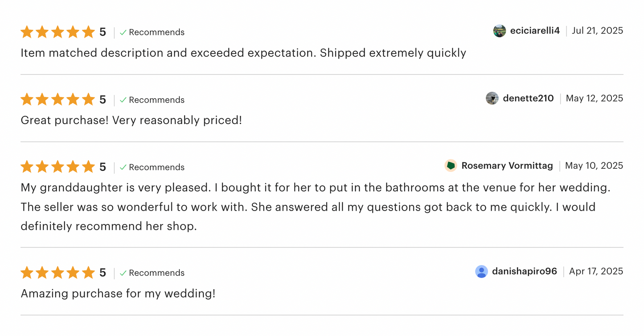644x336 pixels.
Task: Click the star rating on Rosemary's review
Action: 57,167
